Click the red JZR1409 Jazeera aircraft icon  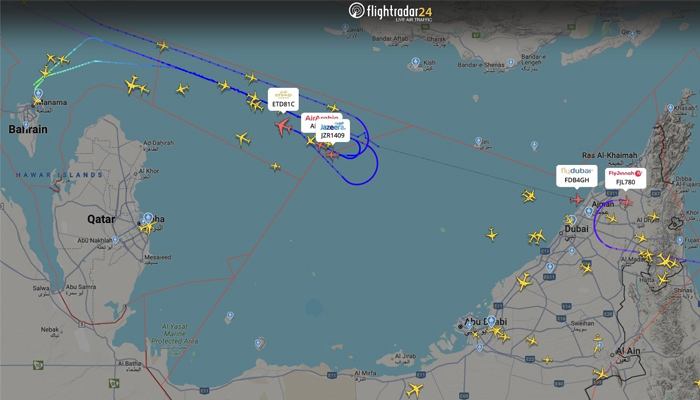tap(332, 154)
